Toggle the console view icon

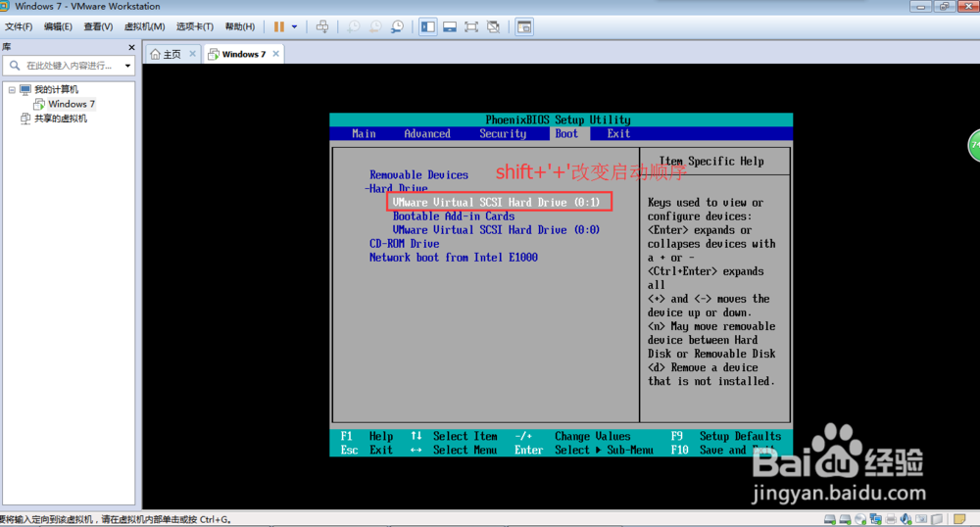pyautogui.click(x=524, y=26)
